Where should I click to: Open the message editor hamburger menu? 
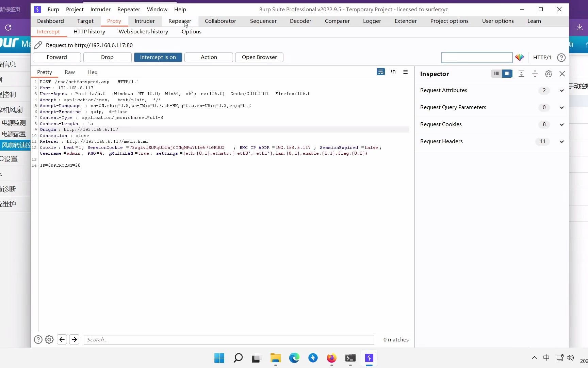coord(405,72)
